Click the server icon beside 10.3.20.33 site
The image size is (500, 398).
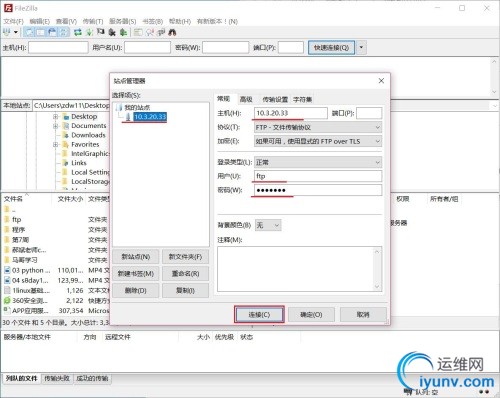point(128,117)
